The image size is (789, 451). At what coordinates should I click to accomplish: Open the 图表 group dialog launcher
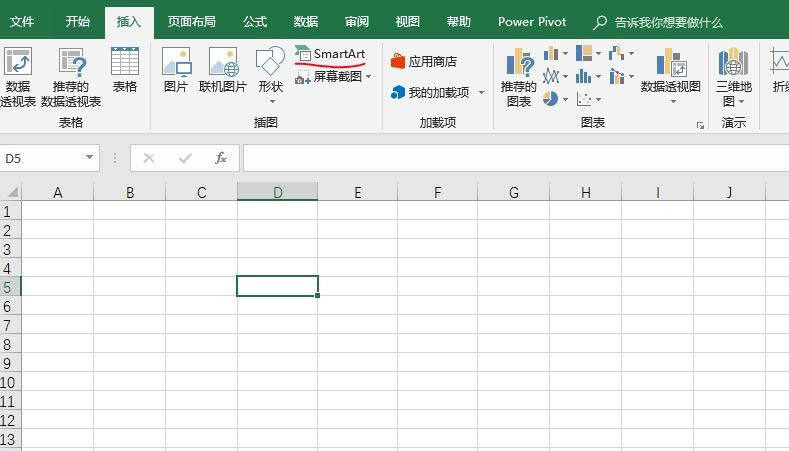click(700, 125)
